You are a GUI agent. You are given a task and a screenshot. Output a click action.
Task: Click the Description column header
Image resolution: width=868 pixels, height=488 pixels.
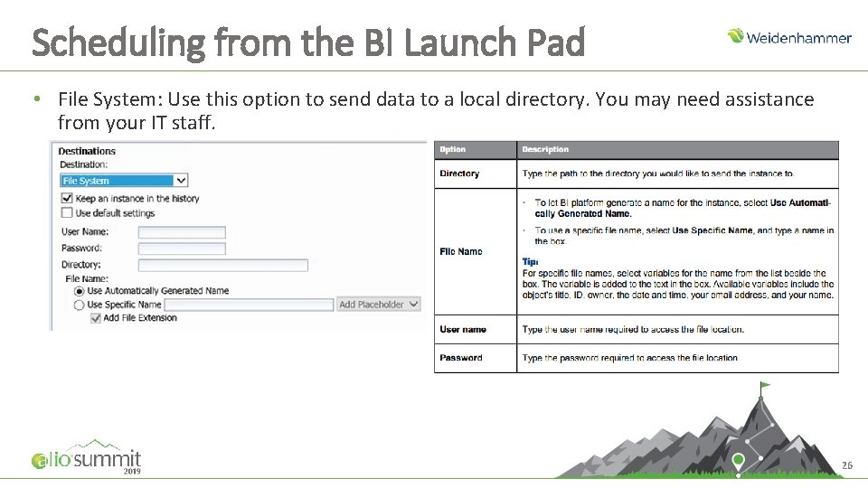pos(545,149)
